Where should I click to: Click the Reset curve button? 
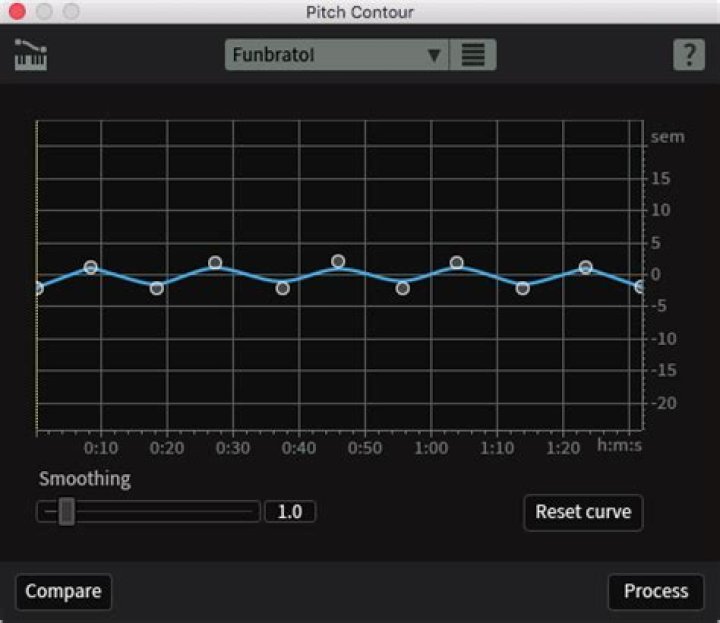[x=583, y=512]
